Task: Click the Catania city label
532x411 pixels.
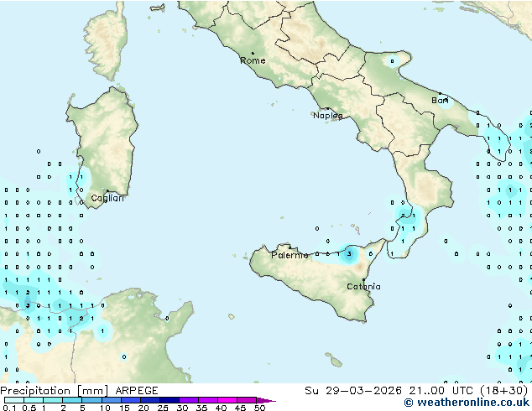Action: tap(363, 287)
